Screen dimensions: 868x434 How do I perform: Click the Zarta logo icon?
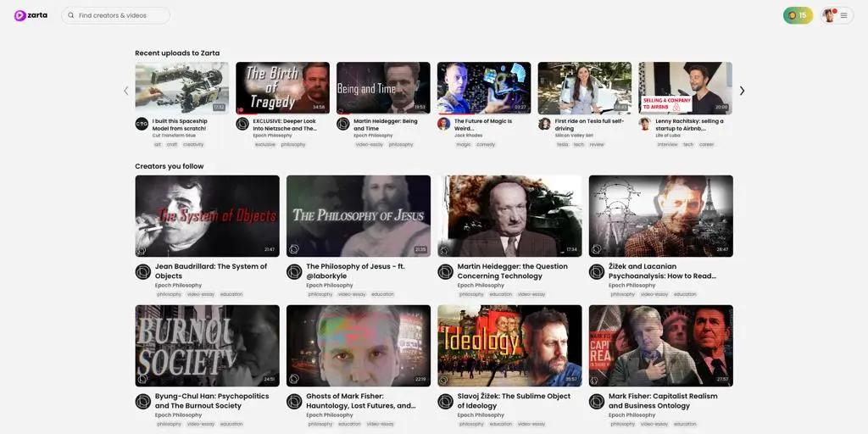tap(20, 15)
